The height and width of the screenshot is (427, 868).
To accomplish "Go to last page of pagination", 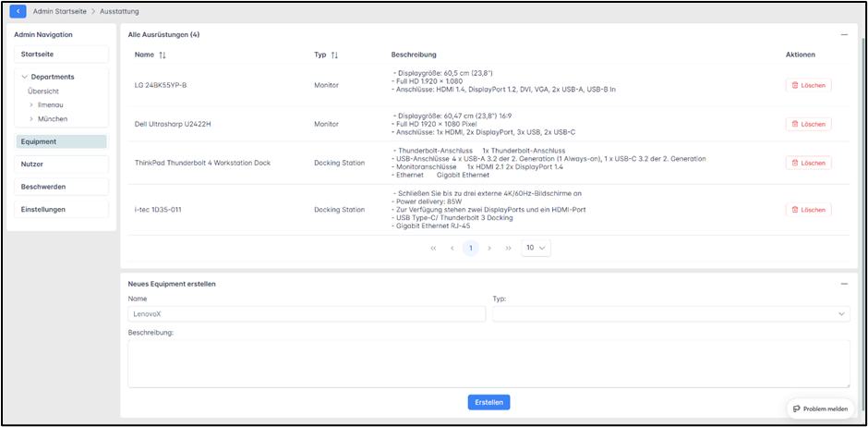I will (508, 248).
